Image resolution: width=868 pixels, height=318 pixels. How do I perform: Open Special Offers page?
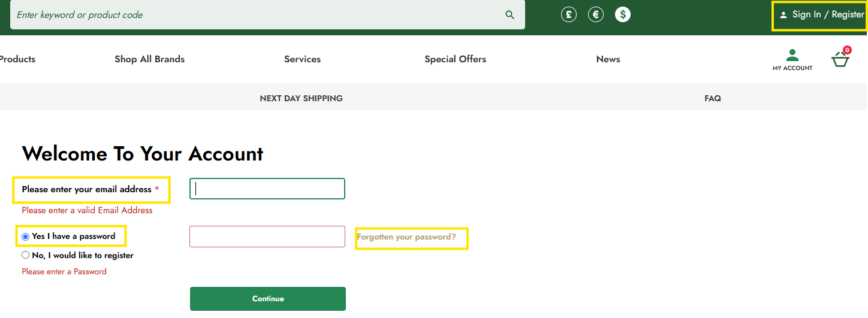tap(456, 59)
